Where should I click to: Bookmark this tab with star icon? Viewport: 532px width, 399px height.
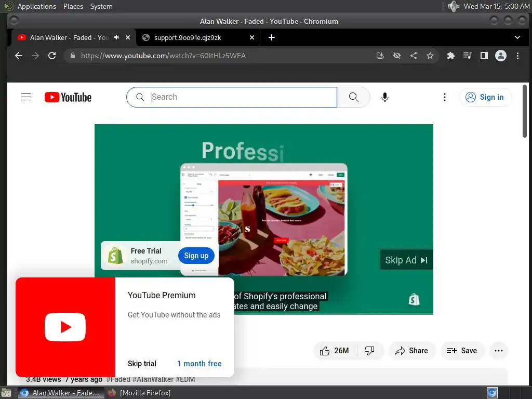430,56
